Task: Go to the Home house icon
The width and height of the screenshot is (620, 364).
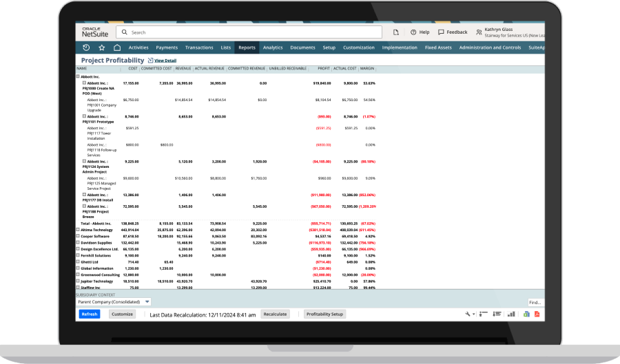Action: point(117,47)
